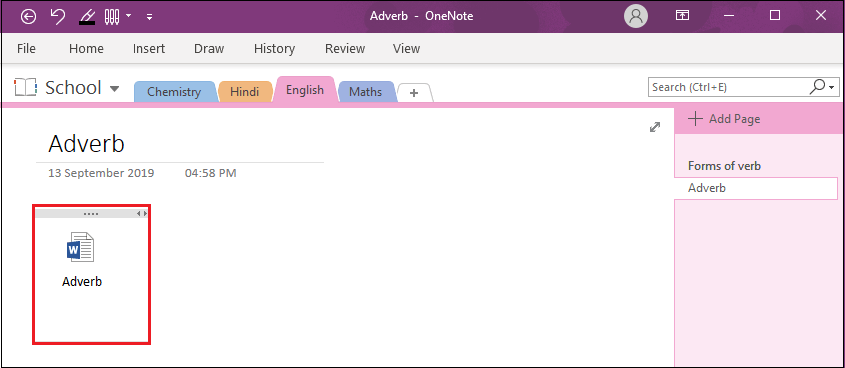845x368 pixels.
Task: Select the pen highlighter tool icon
Action: click(x=87, y=17)
